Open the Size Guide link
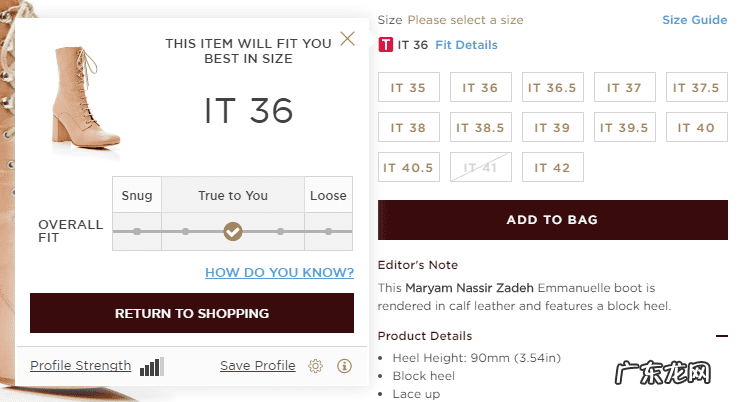Viewport: 749px width, 402px height. click(x=694, y=20)
